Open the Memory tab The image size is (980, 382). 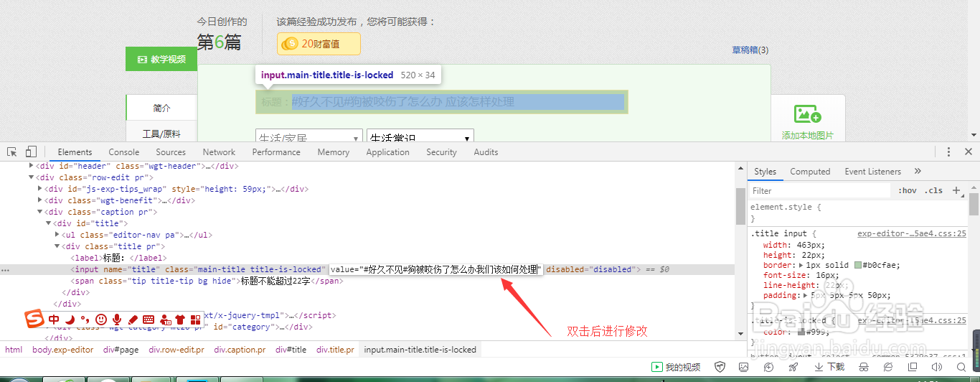coord(334,152)
